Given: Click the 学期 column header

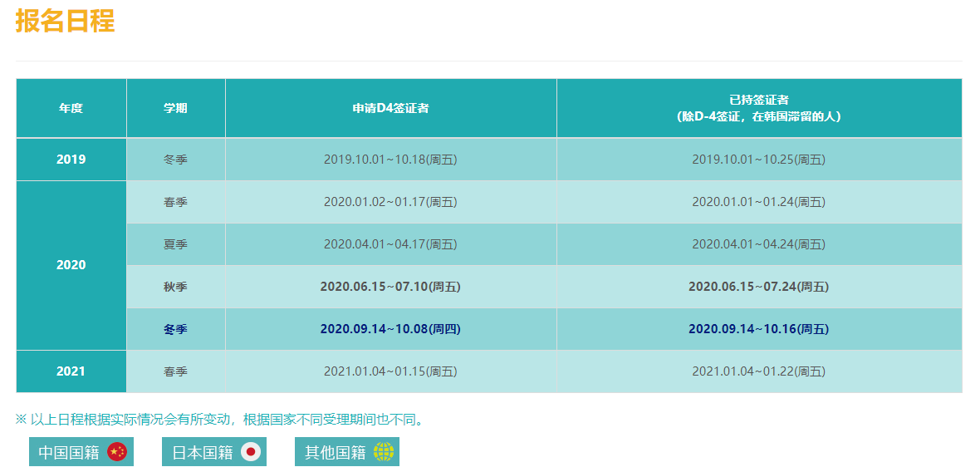Looking at the screenshot, I should [x=175, y=108].
